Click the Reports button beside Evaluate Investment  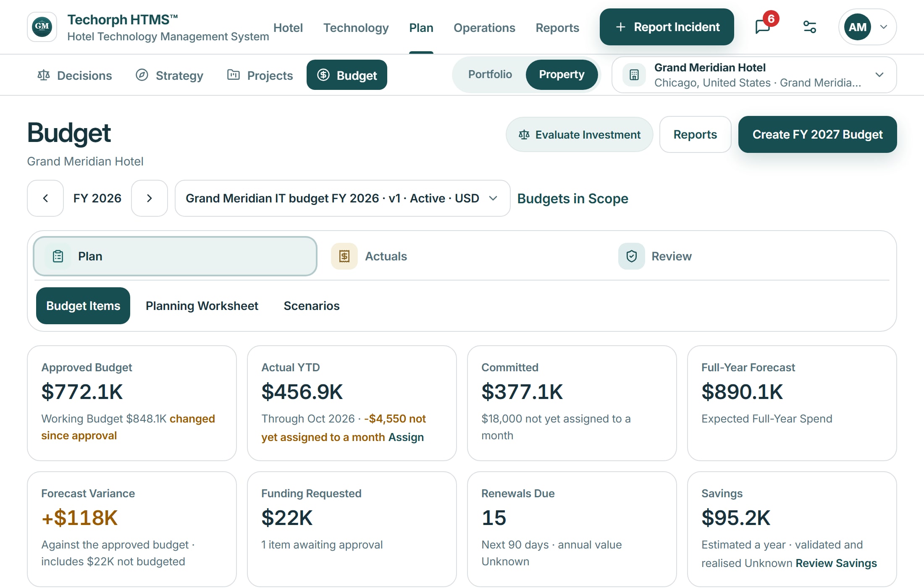pyautogui.click(x=695, y=134)
